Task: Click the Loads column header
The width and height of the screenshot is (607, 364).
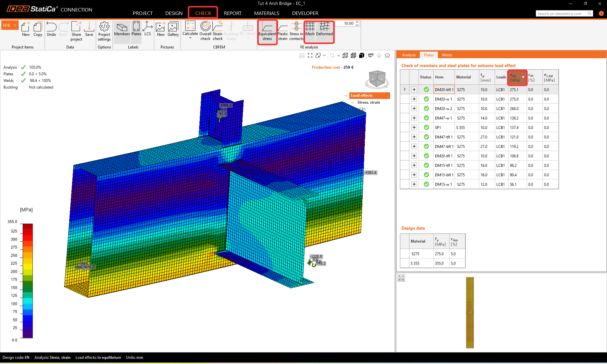Action: (x=501, y=77)
